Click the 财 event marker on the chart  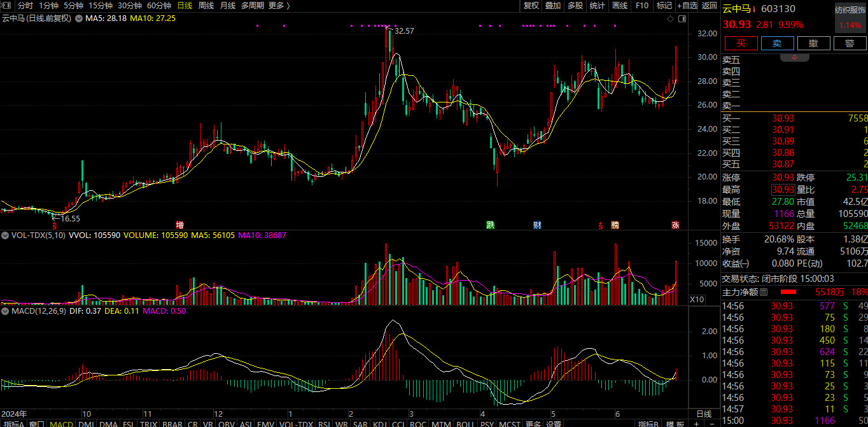coord(537,225)
